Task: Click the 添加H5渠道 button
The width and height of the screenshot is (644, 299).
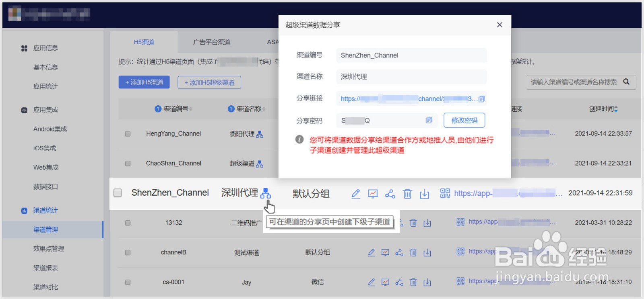Action: coord(144,82)
